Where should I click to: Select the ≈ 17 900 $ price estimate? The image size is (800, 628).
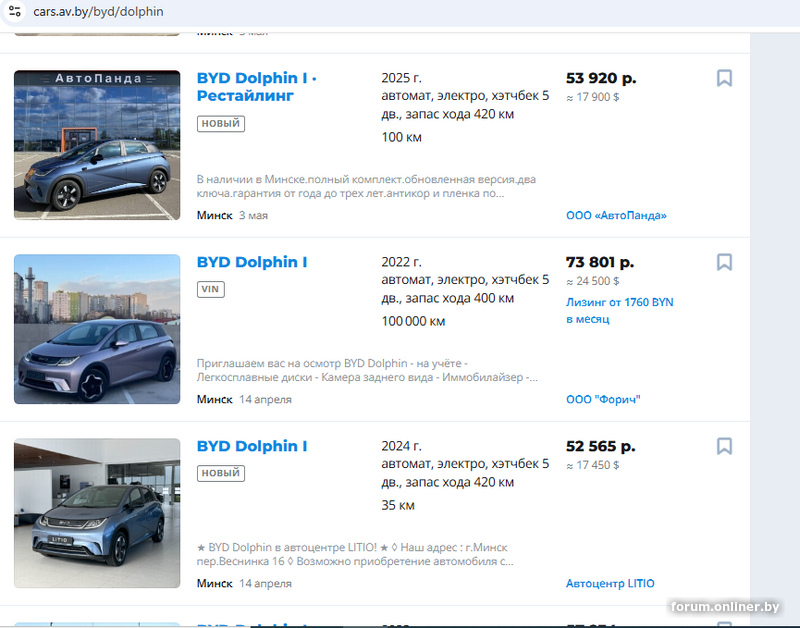[592, 97]
